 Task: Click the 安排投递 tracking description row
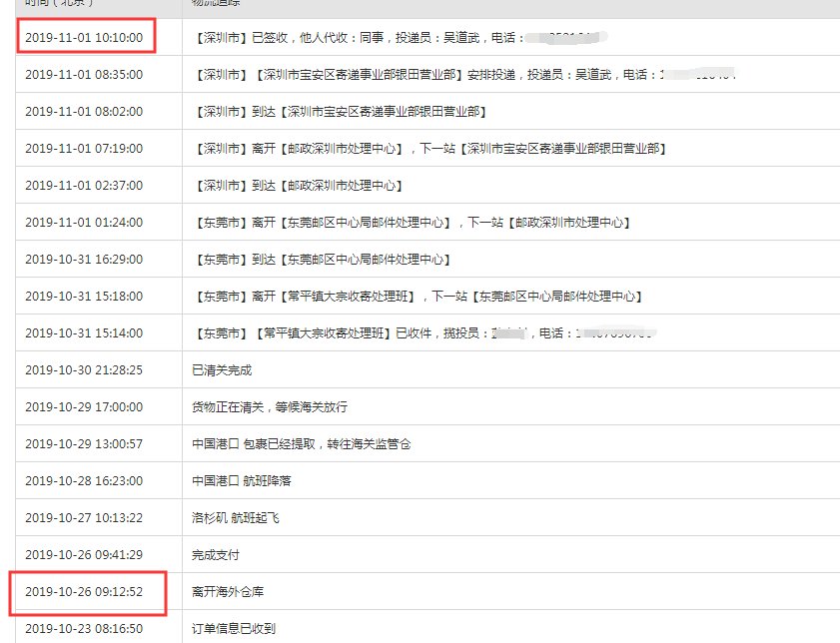pos(464,75)
